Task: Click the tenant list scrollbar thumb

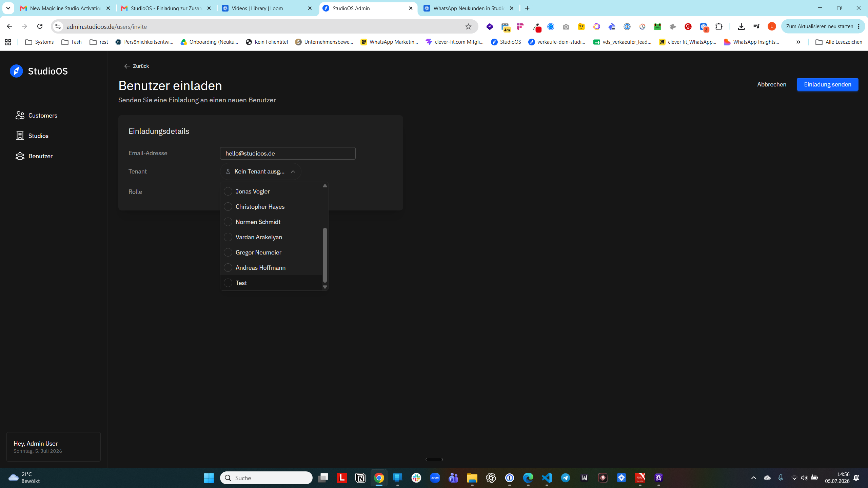Action: pos(325,255)
